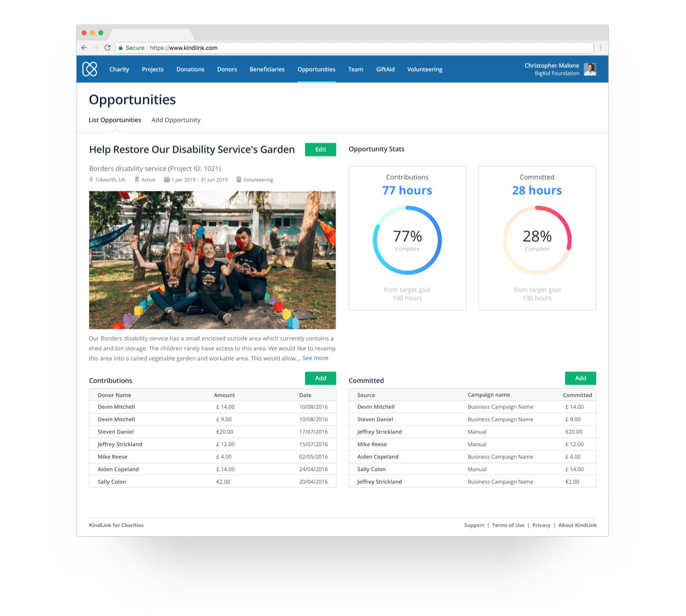Expand description with See more link
Viewport: 686px width, 616px height.
coord(315,358)
